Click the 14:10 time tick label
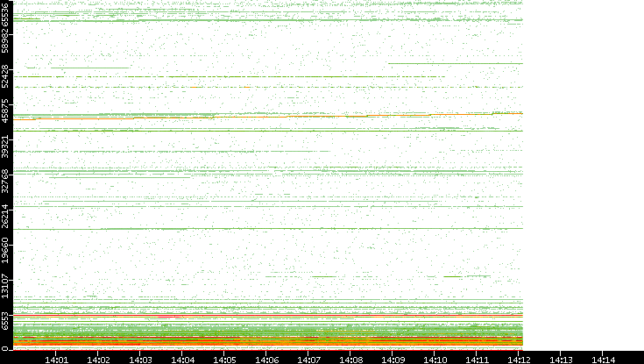Viewport: 644px width, 364px height. (x=435, y=358)
